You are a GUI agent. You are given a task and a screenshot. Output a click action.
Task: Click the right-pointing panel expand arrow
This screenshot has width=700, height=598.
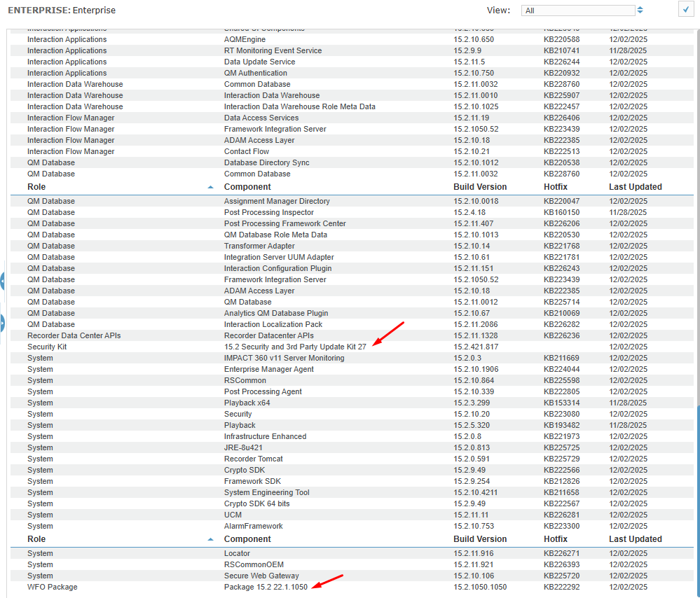point(2,323)
